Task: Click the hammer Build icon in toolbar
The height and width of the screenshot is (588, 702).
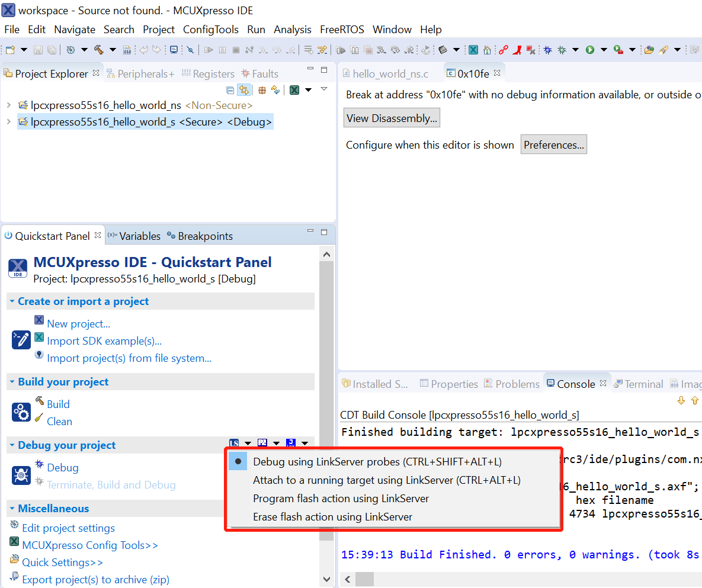Action: pyautogui.click(x=99, y=50)
